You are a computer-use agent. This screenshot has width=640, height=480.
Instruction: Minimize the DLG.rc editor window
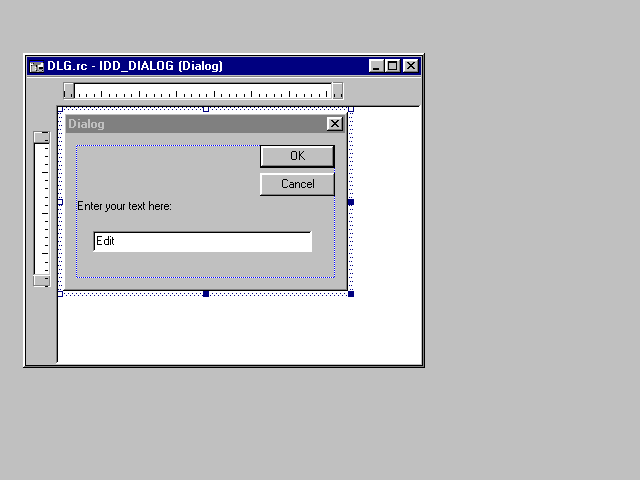coord(376,66)
